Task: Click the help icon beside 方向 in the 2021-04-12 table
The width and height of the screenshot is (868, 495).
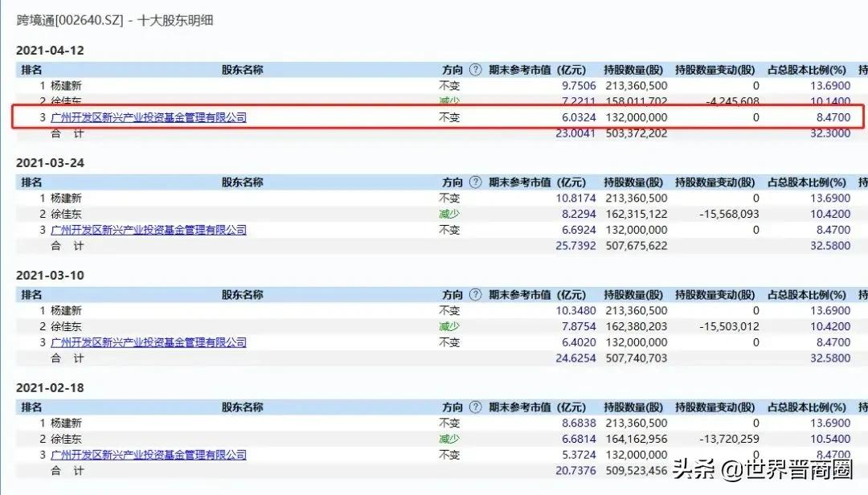Action: point(475,70)
